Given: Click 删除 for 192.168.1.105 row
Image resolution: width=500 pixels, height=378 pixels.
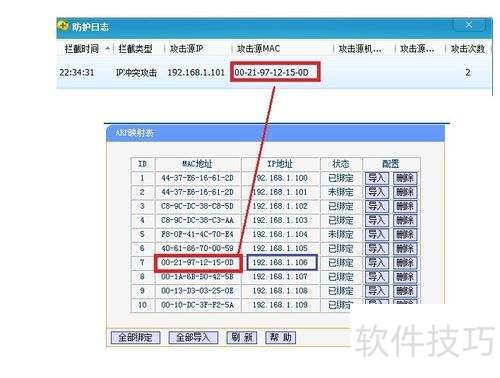Looking at the screenshot, I should 405,249.
